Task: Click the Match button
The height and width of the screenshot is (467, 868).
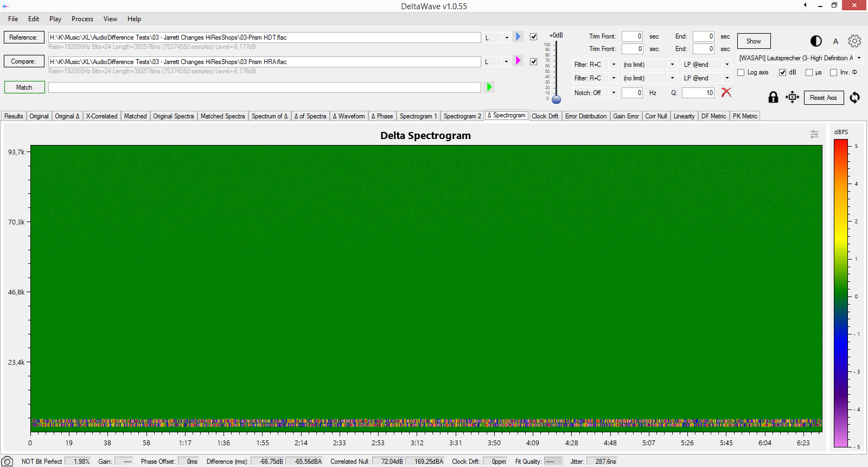Action: point(24,87)
